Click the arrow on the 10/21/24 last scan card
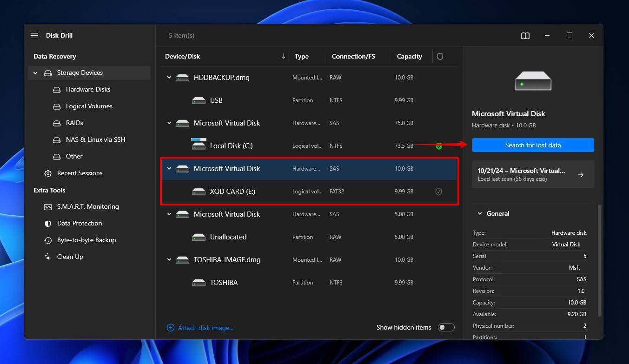 [581, 175]
